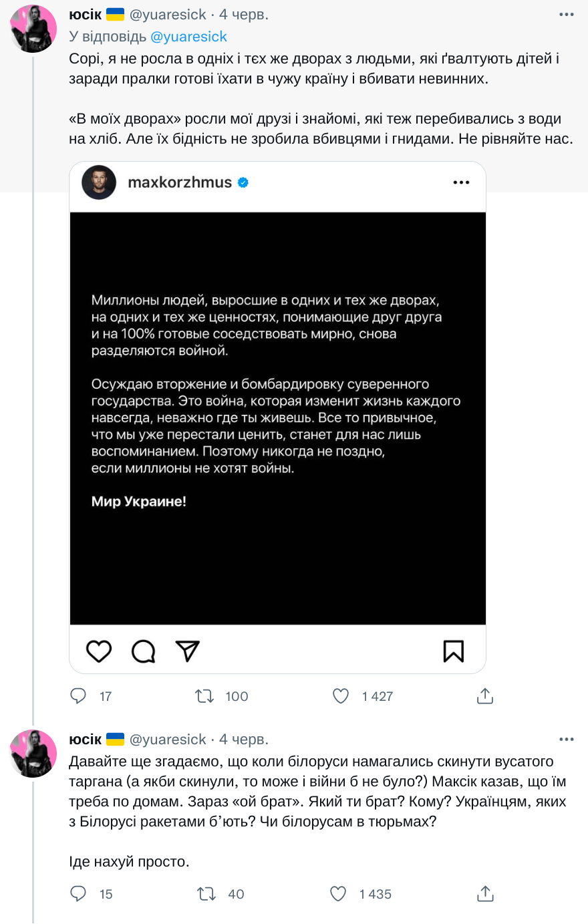Open the @yuaresick link after "У відповідь"
Image resolution: width=588 pixels, height=924 pixels.
click(189, 37)
